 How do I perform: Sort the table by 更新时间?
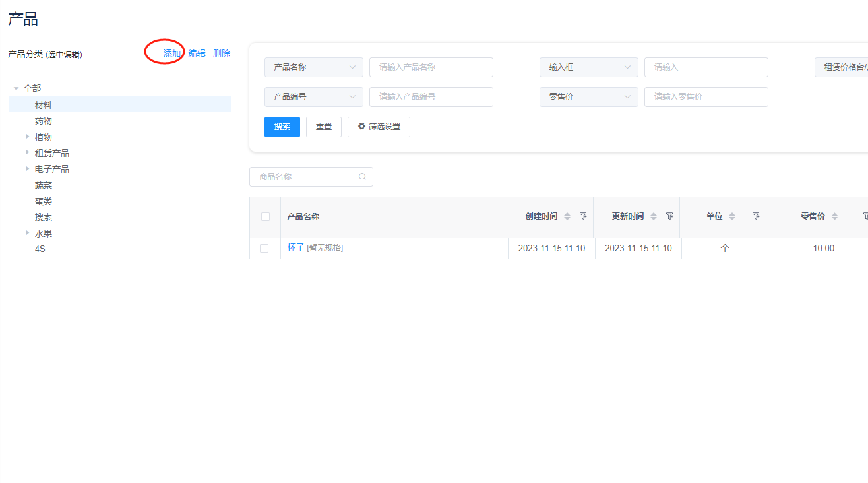pyautogui.click(x=654, y=216)
